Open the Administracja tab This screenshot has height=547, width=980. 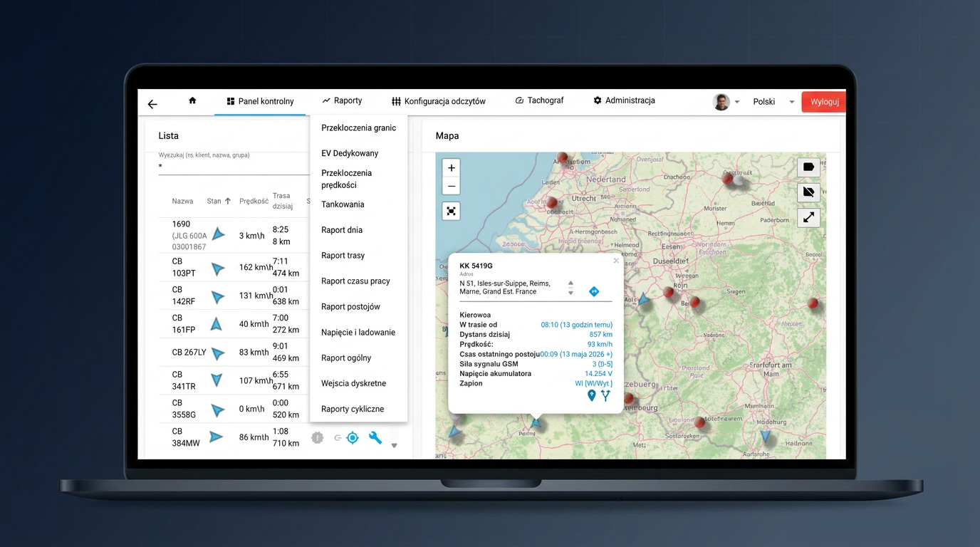(624, 100)
